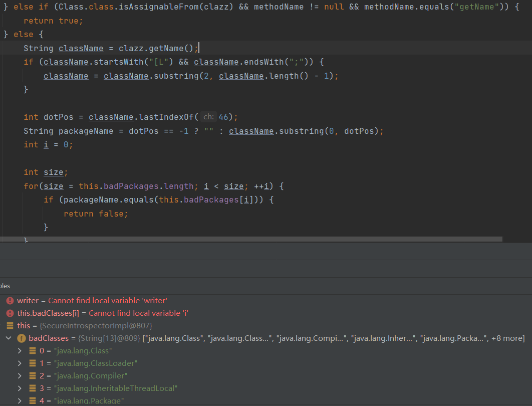Click the orange field icon for badClasses
532x406 pixels.
tap(21, 338)
